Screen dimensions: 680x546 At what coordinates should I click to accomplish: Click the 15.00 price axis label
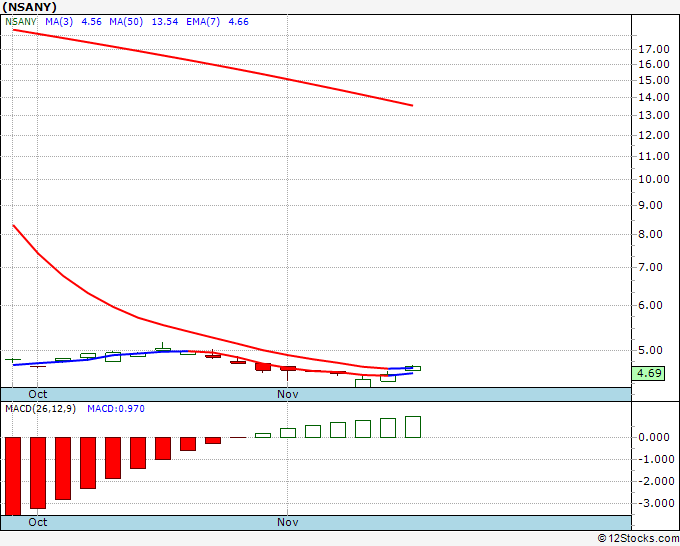click(x=654, y=80)
